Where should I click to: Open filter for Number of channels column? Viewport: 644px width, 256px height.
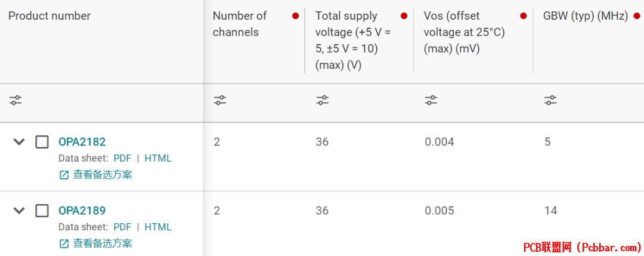pos(220,100)
